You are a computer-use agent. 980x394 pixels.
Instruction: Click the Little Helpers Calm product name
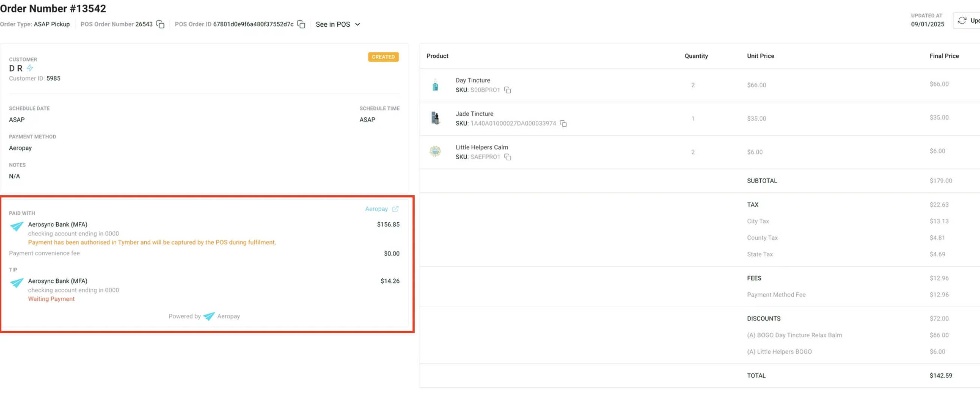[482, 147]
